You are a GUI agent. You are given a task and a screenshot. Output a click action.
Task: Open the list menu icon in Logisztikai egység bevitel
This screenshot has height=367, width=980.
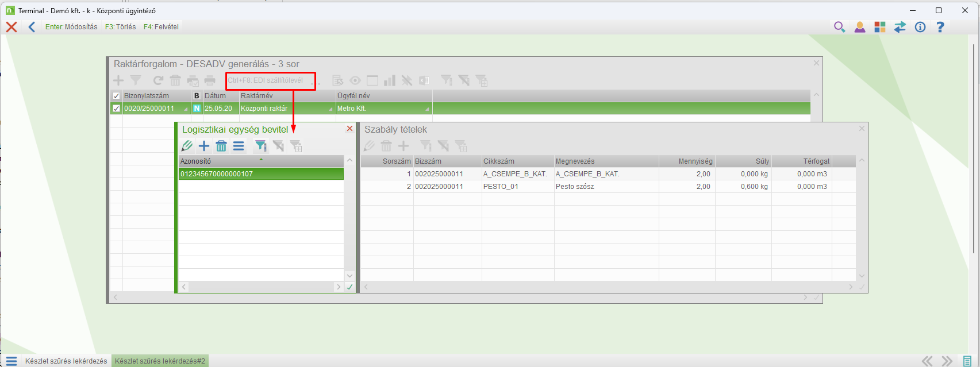239,146
